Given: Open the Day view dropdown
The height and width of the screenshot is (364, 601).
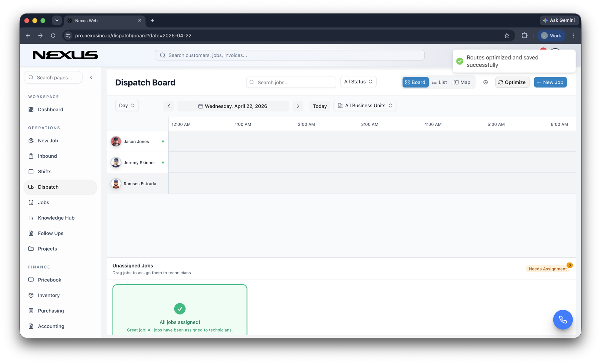Looking at the screenshot, I should (127, 106).
